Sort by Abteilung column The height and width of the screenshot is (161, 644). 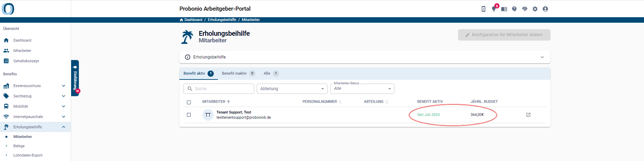pos(376,102)
